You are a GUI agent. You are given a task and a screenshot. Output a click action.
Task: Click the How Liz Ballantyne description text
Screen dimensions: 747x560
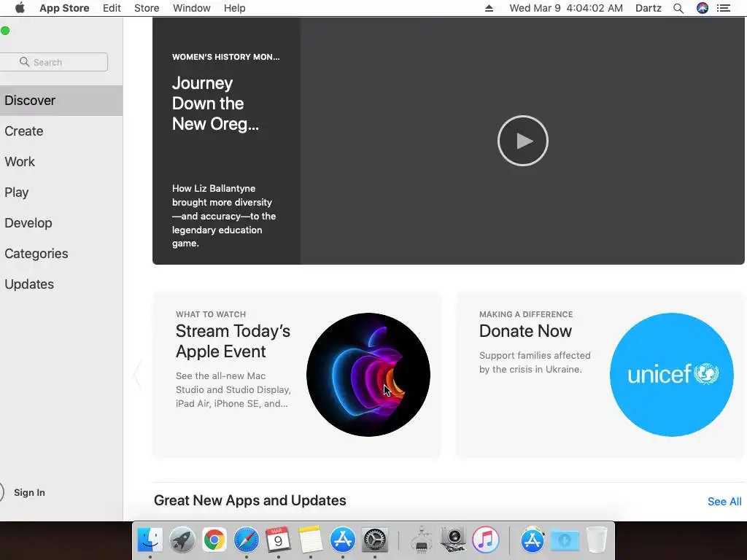223,216
